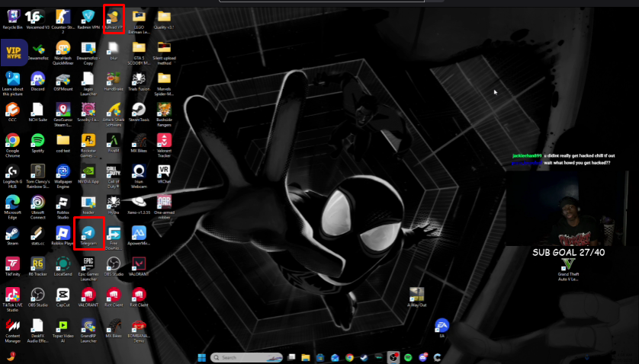
Task: Launch Spotify from the desktop icon
Action: 37,143
